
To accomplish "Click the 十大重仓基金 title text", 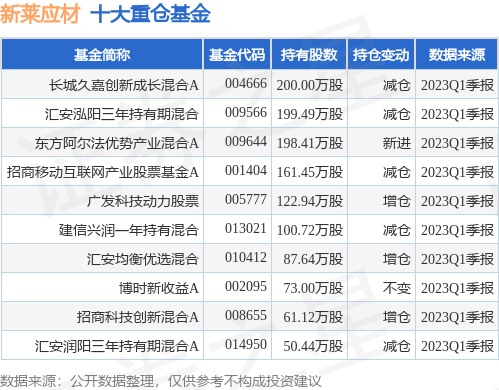I will click(x=150, y=14).
